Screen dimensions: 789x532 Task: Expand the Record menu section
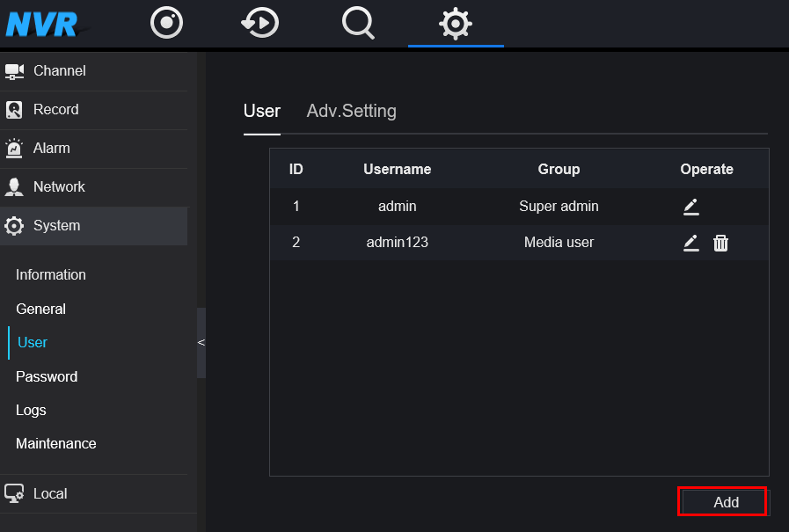[x=55, y=110]
